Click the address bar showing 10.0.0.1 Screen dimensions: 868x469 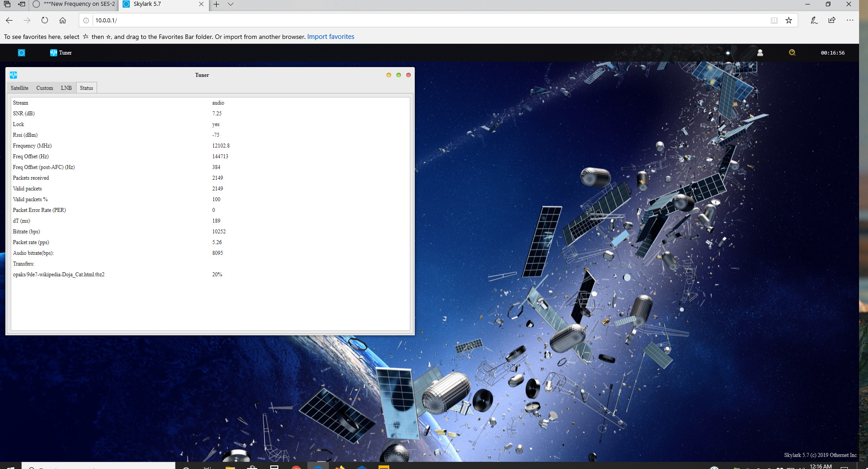tap(430, 20)
